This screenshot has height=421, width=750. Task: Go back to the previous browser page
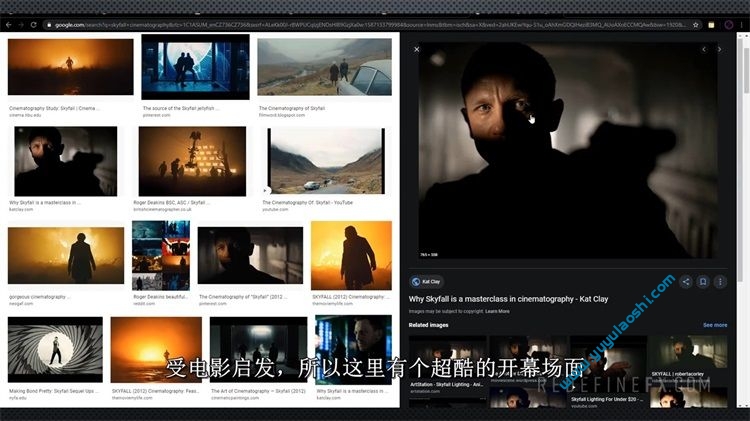(x=9, y=25)
